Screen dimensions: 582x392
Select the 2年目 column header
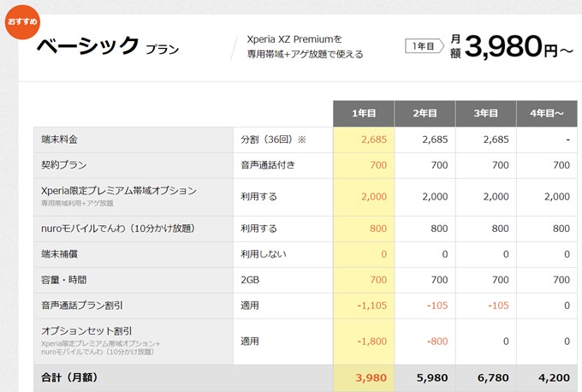[425, 113]
